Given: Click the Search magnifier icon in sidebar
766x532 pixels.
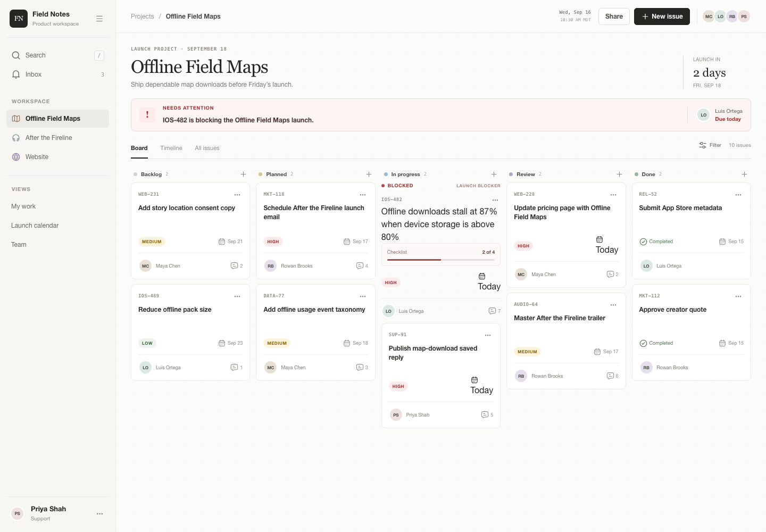Looking at the screenshot, I should pos(16,55).
